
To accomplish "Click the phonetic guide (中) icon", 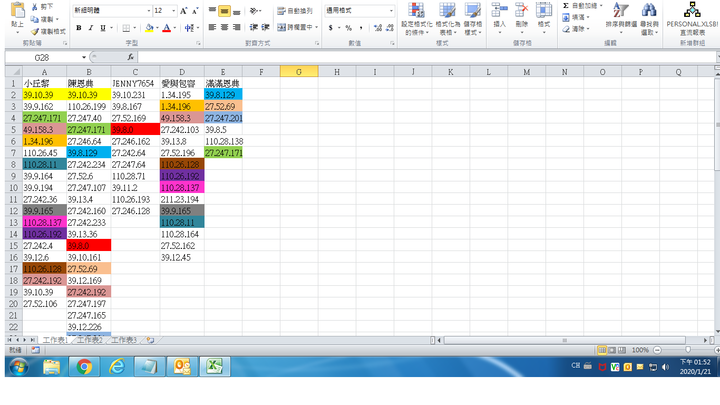I will pos(189,28).
